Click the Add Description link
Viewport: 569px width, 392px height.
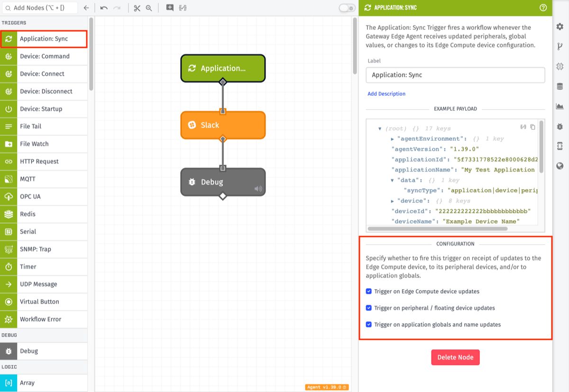[386, 94]
